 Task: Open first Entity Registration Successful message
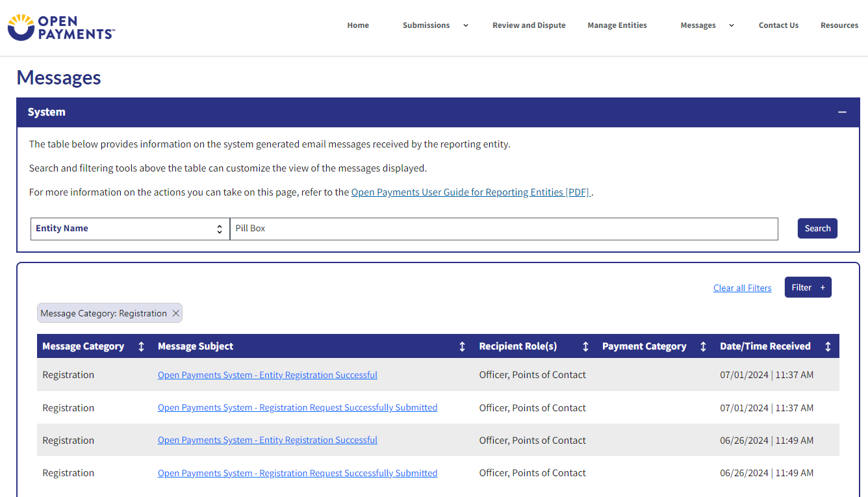coord(267,375)
